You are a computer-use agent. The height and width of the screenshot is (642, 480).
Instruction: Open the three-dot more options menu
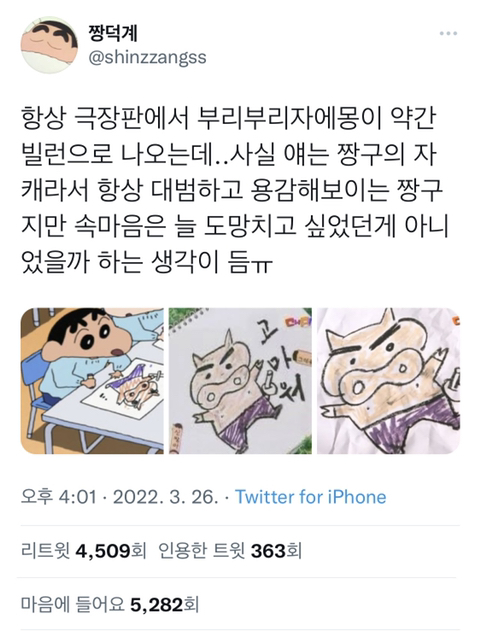pos(448,34)
